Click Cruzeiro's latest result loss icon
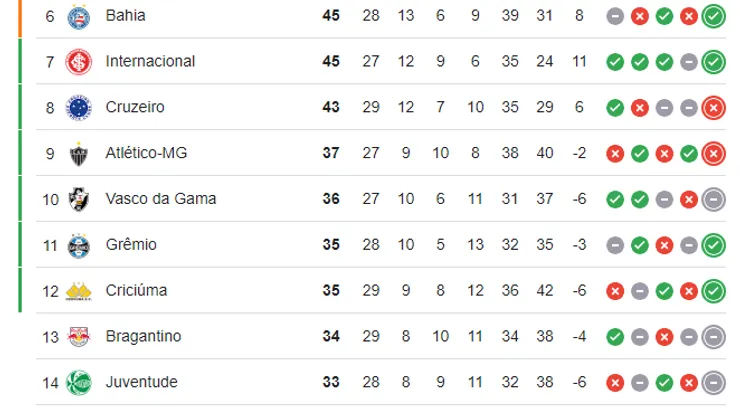 pos(713,107)
